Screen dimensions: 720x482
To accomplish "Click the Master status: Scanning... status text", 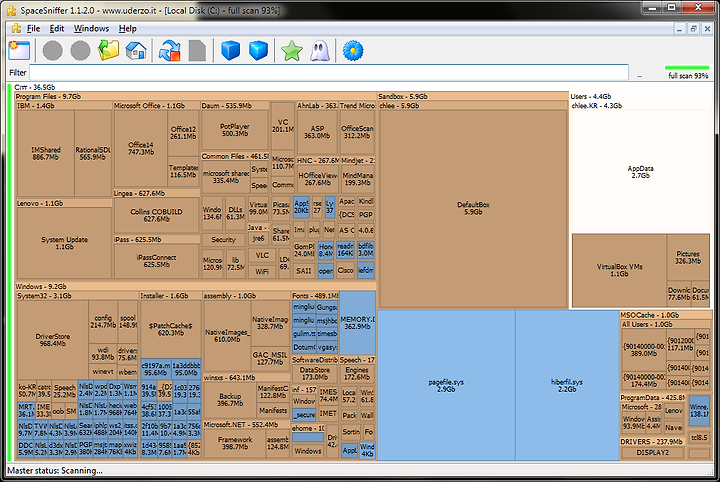I will (x=55, y=471).
